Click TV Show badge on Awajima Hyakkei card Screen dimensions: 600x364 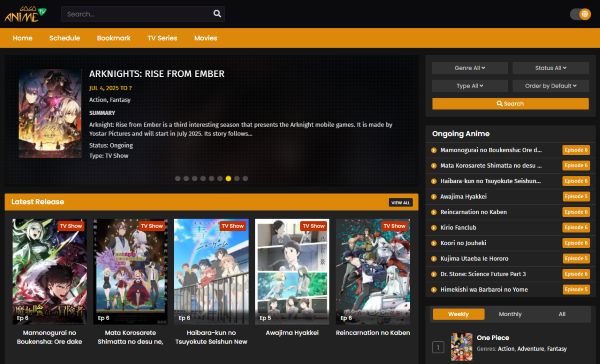click(x=314, y=226)
